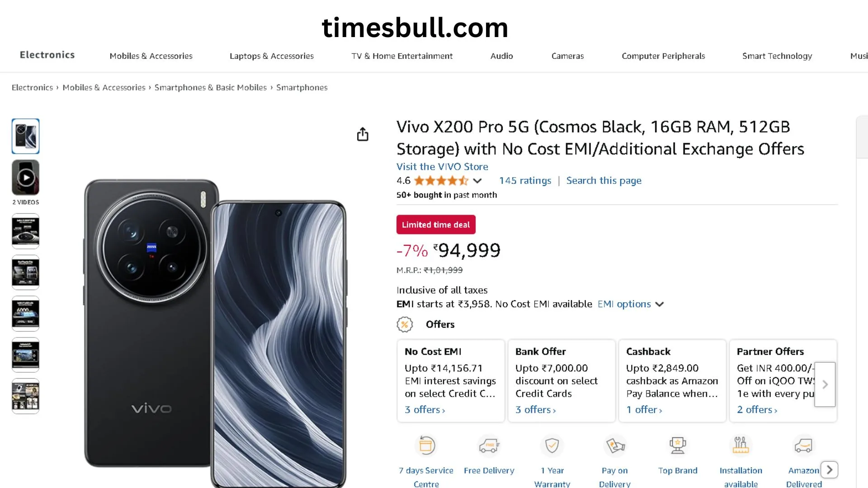Click the 7 days Service Centre icon
Screen dimensions: 868x488
coord(426,446)
